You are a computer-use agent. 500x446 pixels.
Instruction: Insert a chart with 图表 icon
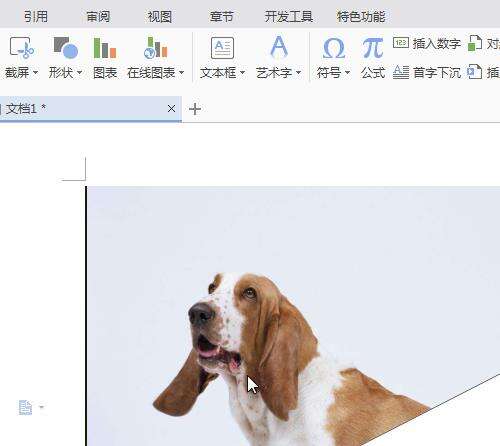click(105, 48)
